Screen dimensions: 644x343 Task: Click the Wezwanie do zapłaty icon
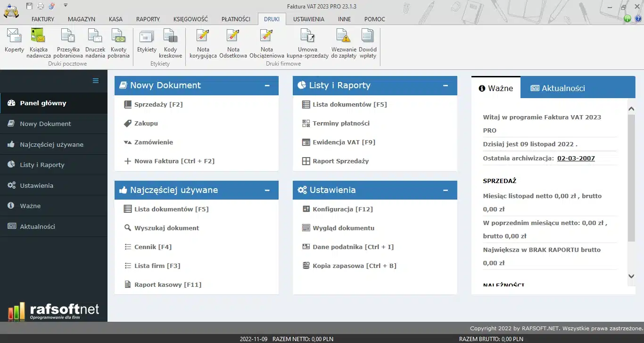(x=344, y=42)
